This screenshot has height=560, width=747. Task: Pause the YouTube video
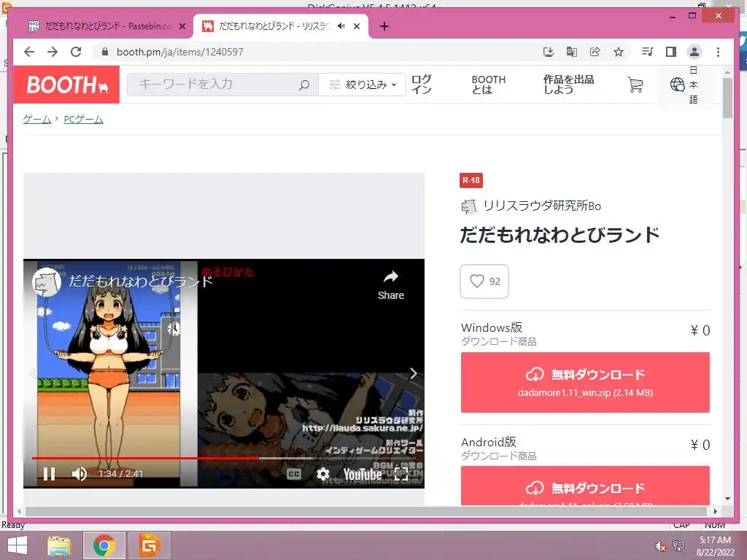pos(49,474)
